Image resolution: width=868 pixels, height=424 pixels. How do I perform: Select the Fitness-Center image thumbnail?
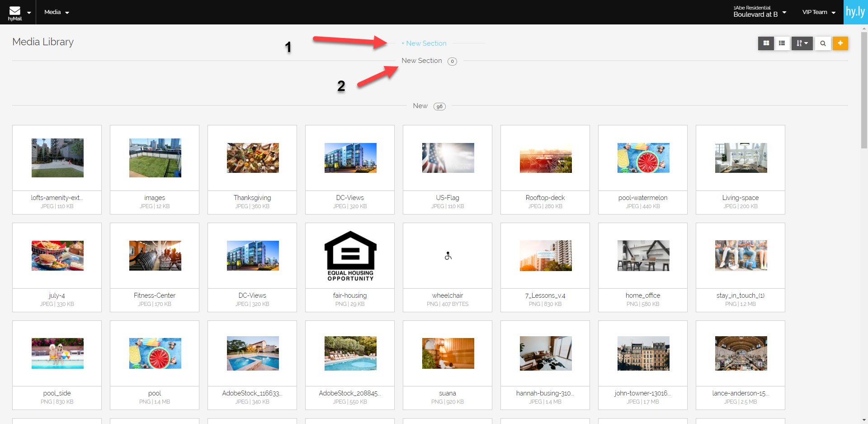pos(155,256)
